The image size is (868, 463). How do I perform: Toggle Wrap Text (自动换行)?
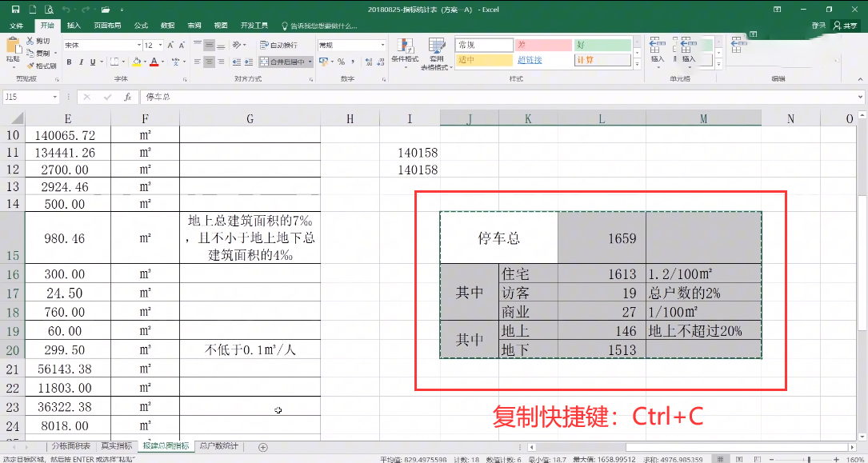coord(279,45)
